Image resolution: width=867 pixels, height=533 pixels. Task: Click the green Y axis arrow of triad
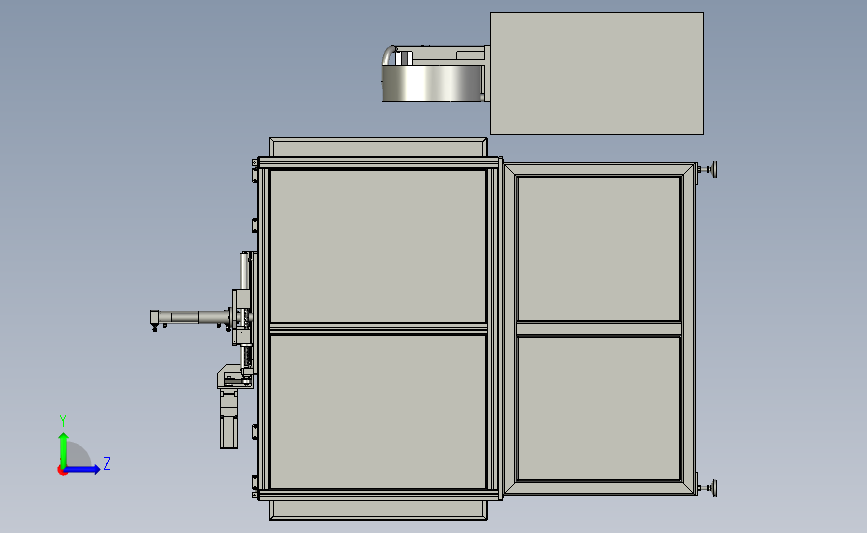(x=64, y=450)
